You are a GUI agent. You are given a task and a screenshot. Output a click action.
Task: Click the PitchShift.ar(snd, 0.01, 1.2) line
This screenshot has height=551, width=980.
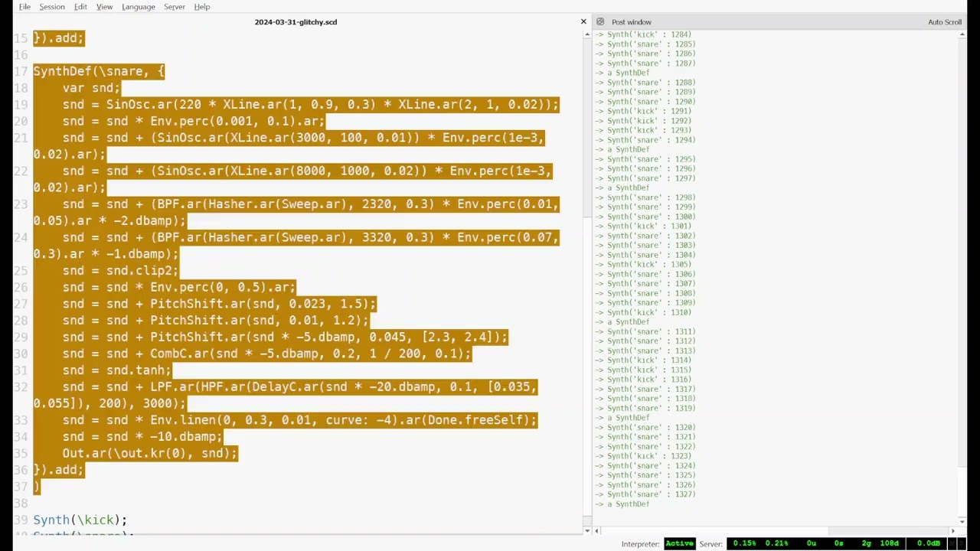coord(216,321)
